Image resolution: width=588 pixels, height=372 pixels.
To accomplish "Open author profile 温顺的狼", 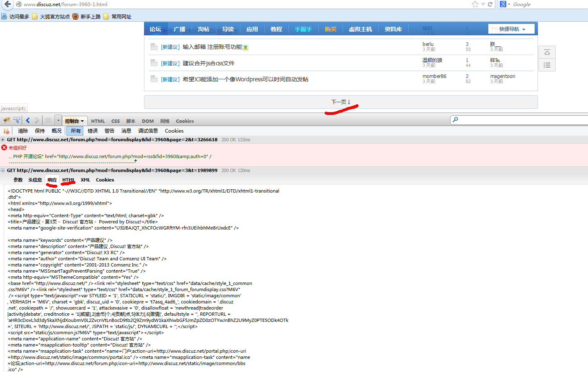I will coord(432,60).
